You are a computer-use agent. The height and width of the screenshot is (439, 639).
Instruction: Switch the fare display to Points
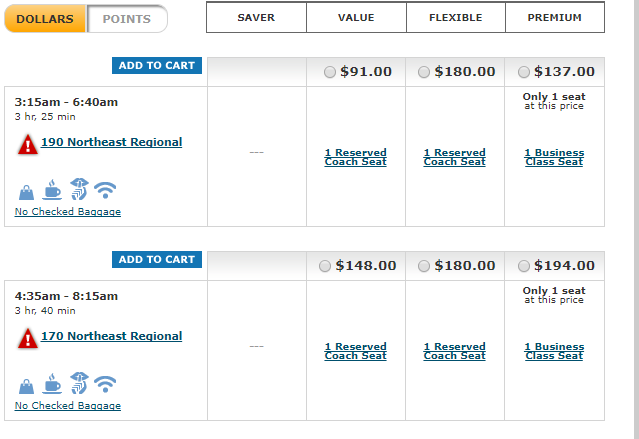tap(127, 19)
